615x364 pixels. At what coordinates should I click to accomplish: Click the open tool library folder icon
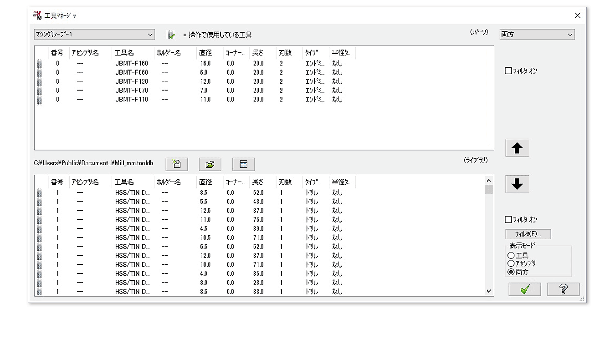[210, 164]
